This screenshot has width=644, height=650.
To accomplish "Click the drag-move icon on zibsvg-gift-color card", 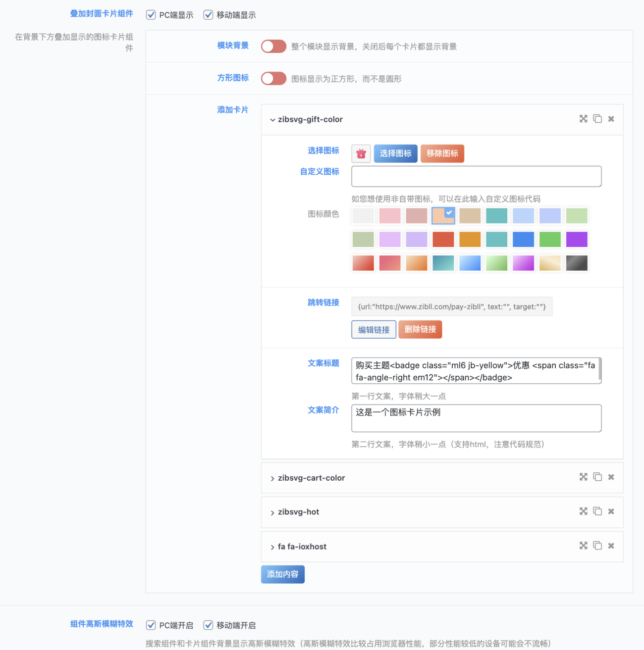I will click(x=583, y=119).
